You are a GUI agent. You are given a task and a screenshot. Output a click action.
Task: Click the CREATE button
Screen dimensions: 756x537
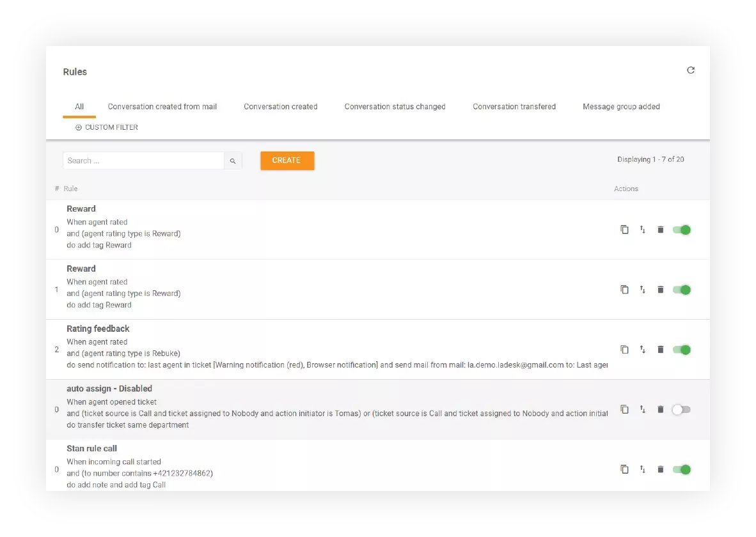pos(287,160)
